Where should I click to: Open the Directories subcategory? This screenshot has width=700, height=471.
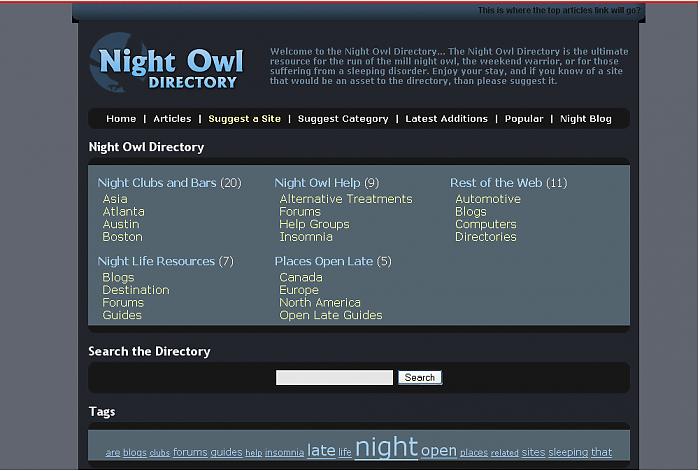[486, 237]
